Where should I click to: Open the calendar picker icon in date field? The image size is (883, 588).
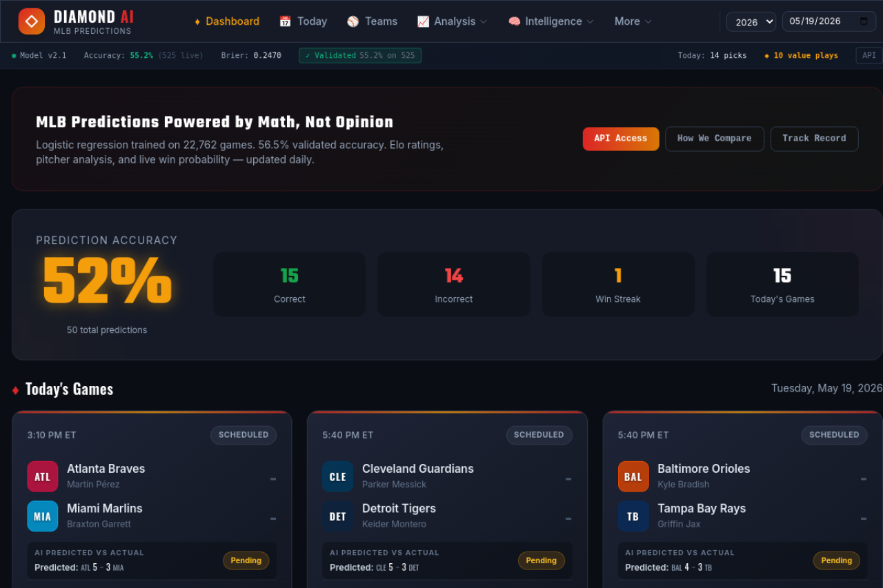point(864,21)
